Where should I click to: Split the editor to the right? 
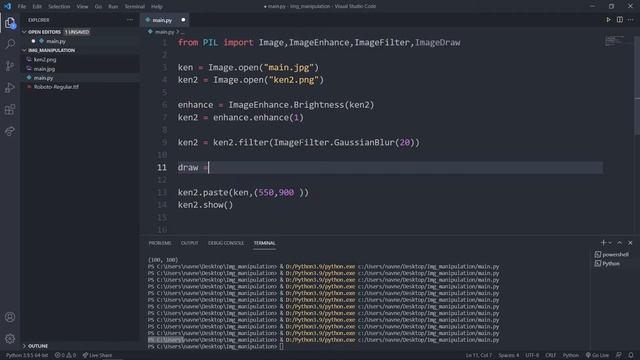click(620, 20)
